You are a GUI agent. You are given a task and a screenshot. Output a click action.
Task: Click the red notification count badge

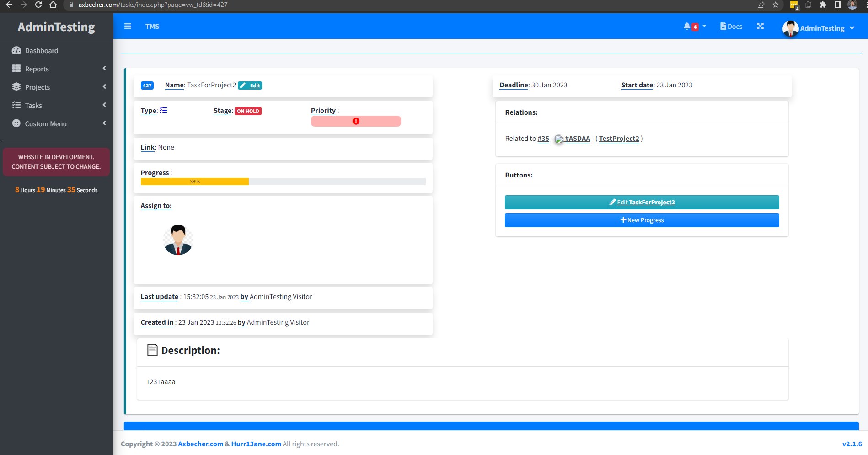(695, 27)
